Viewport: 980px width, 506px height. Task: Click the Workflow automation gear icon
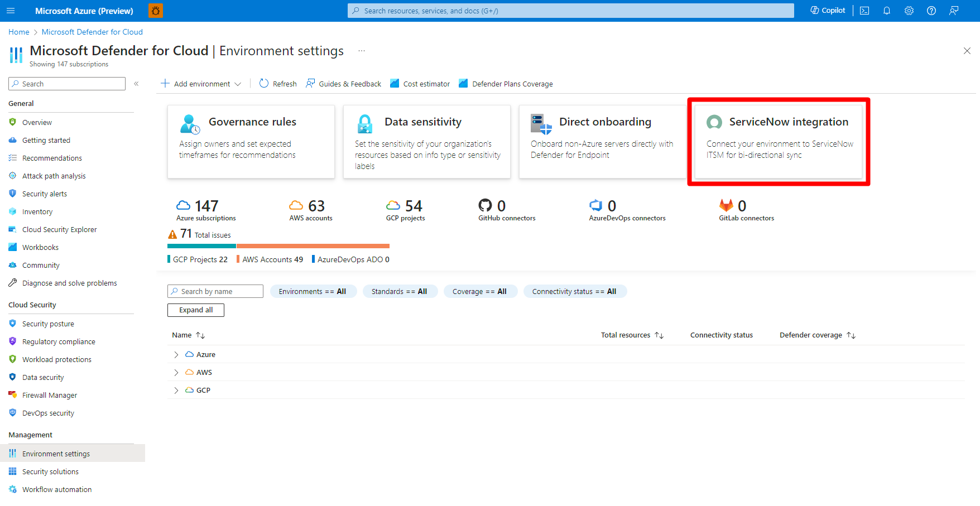coord(12,489)
